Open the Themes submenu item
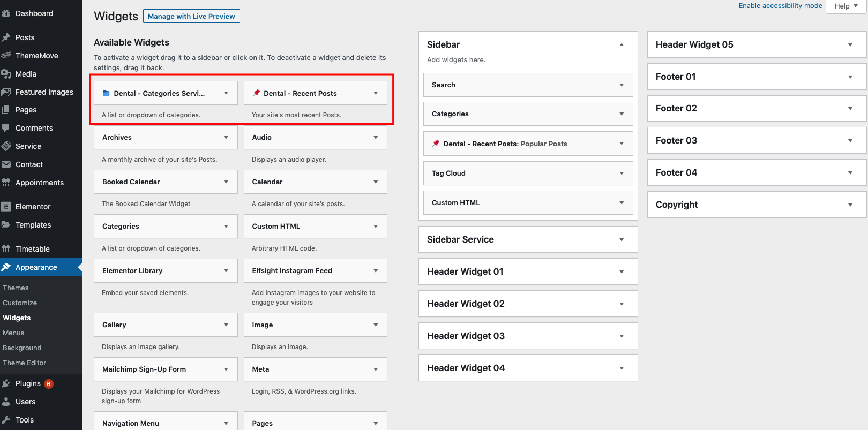 tap(16, 288)
